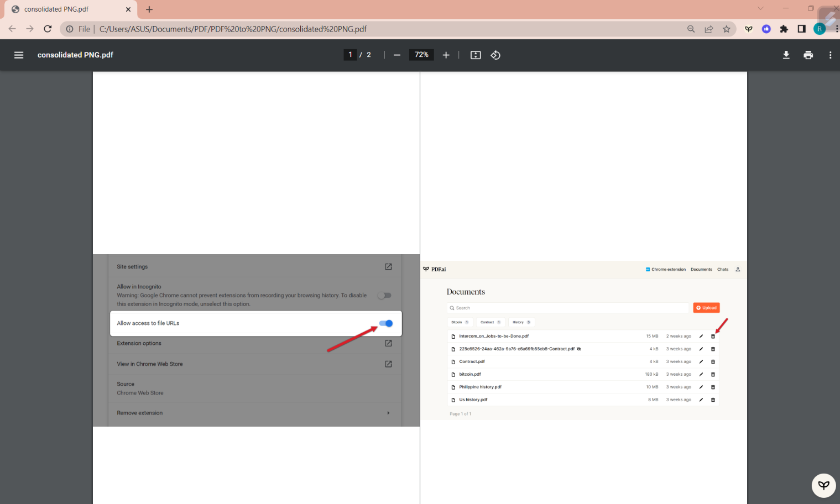The width and height of the screenshot is (840, 504).
Task: Rotate the PDF counterclockwise
Action: (x=495, y=55)
